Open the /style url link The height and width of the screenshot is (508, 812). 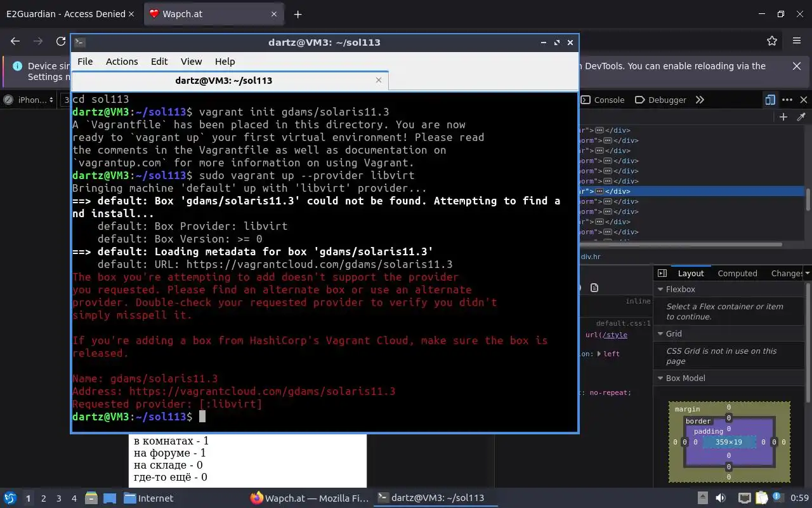point(614,335)
